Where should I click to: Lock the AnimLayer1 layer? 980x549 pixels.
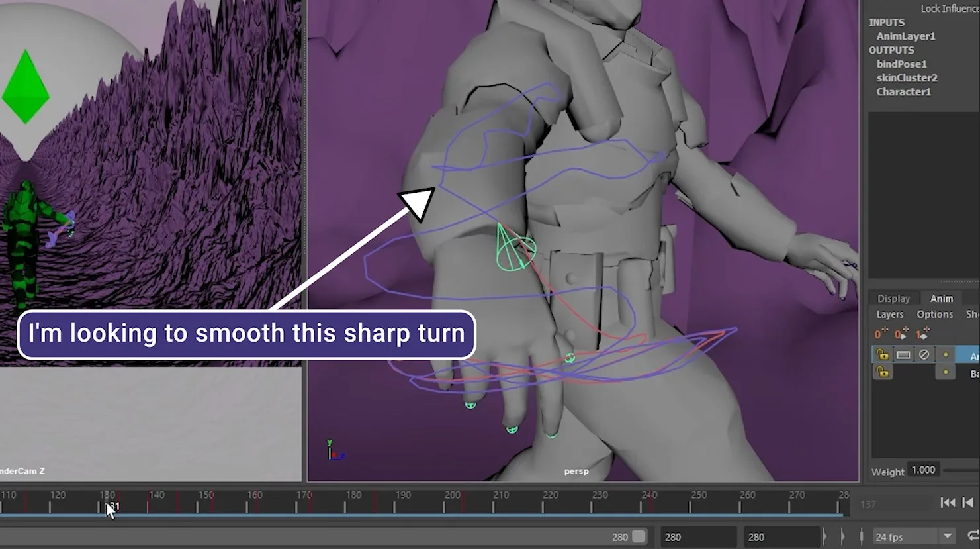tap(883, 355)
